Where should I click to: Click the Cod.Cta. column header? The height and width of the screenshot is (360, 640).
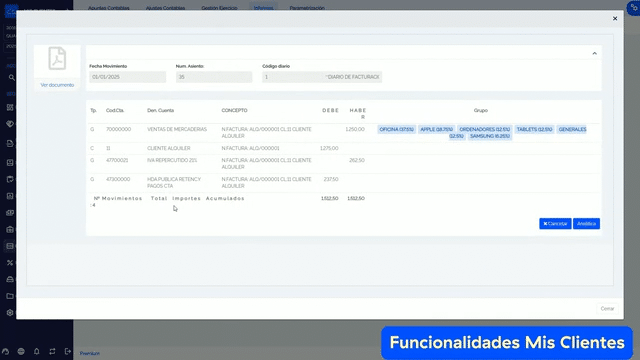pos(115,111)
